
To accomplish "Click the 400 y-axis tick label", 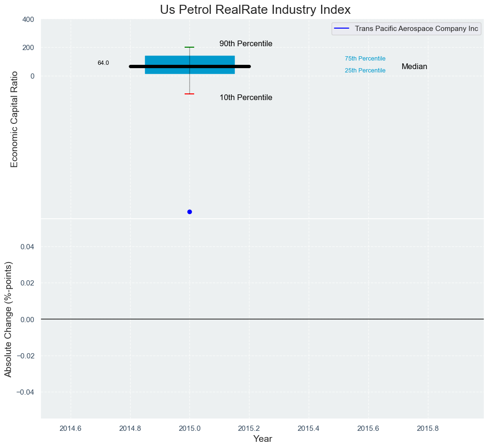I will 28,20.
